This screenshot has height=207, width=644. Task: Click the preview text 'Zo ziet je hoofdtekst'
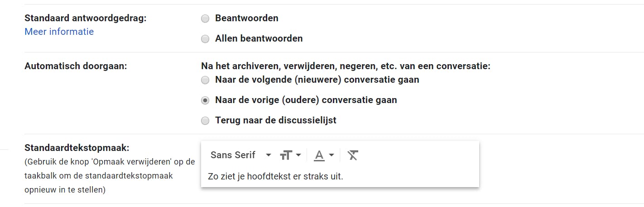(275, 176)
